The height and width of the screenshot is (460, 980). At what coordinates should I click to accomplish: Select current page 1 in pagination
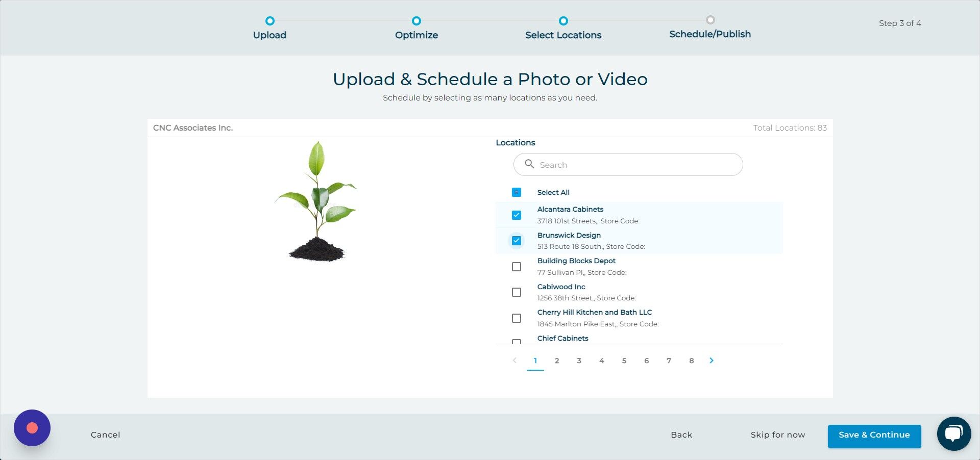535,361
